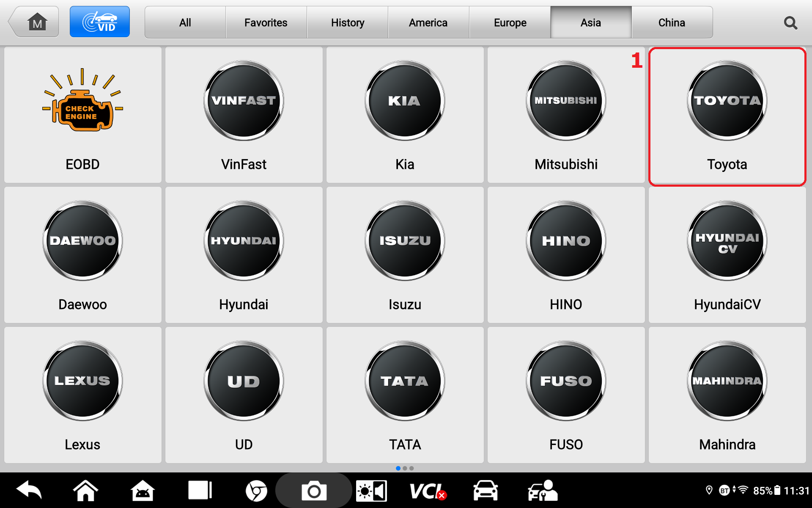The height and width of the screenshot is (508, 812).
Task: Open the car diagnostics icon in bottom bar
Action: click(x=485, y=491)
